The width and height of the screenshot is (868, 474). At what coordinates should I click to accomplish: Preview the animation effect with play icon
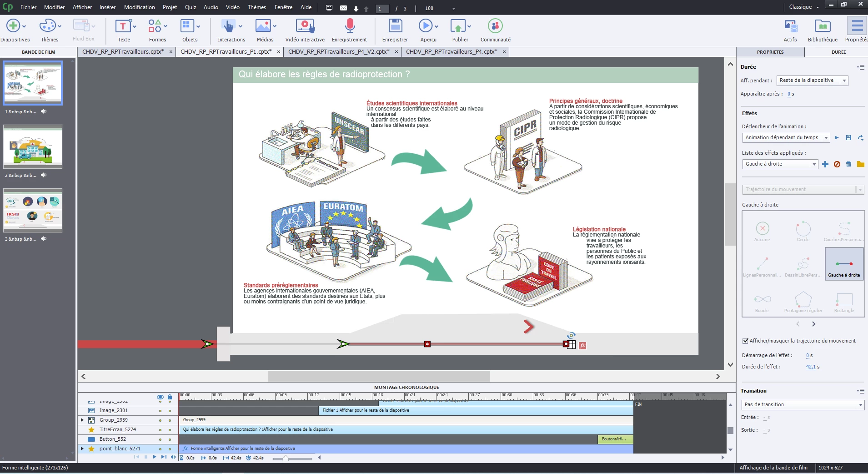[837, 137]
